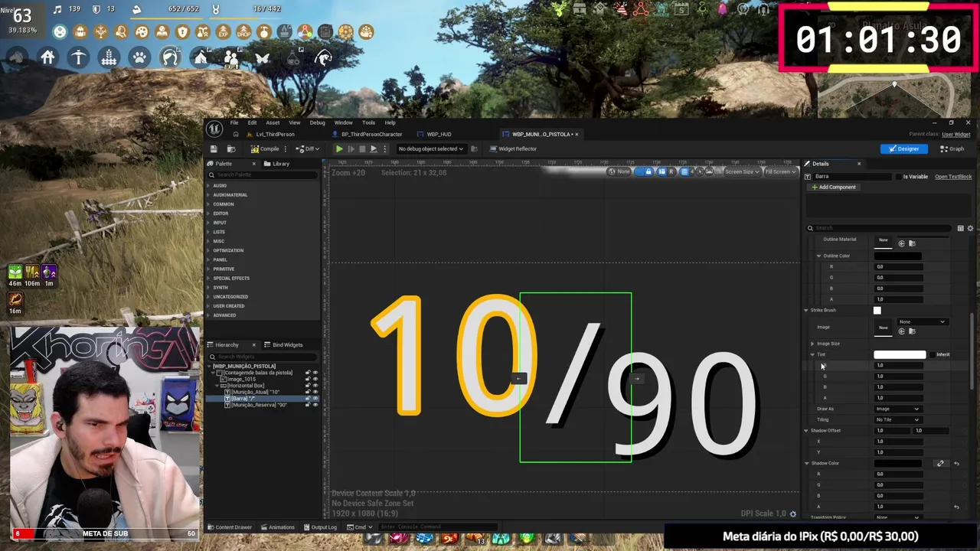
Task: Open the Library tab
Action: coord(276,164)
